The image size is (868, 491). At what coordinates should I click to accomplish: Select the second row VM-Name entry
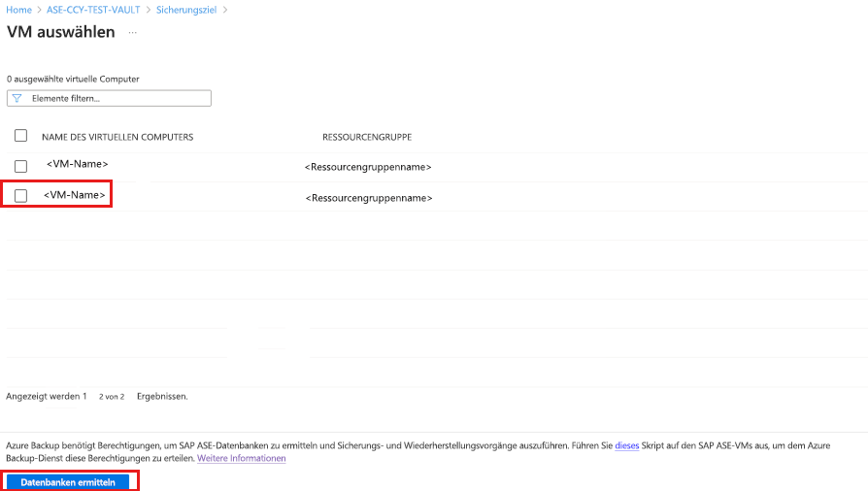tap(75, 195)
